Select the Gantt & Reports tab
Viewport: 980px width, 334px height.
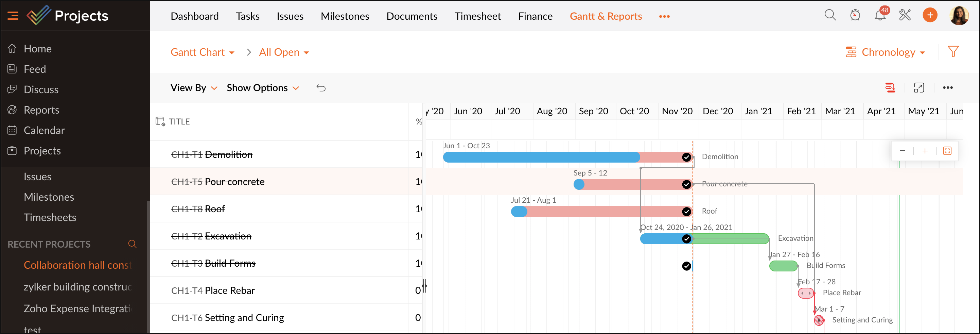point(606,16)
